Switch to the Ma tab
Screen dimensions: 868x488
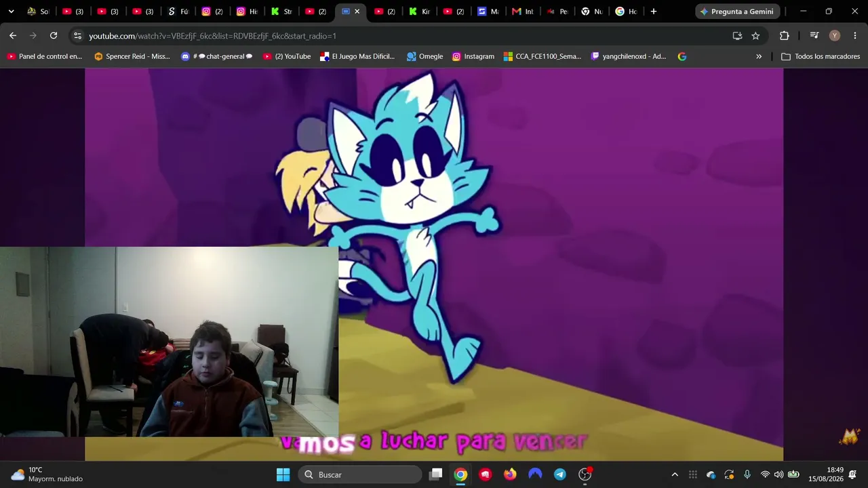488,12
